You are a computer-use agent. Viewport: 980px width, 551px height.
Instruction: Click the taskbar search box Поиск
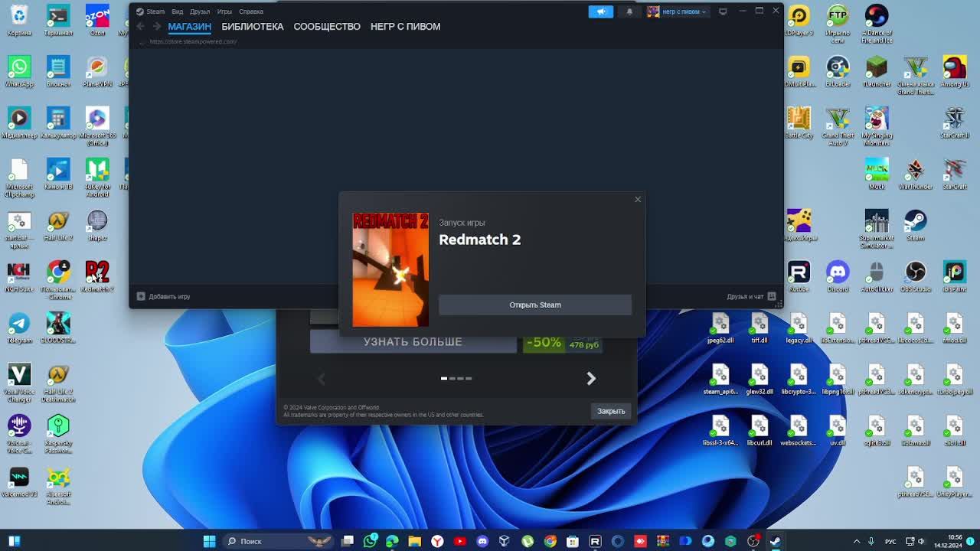(279, 541)
